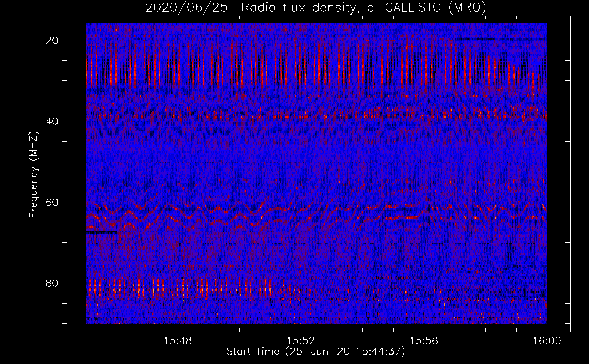Click the 'Frequency (MHZ)' y-axis label
The image size is (589, 364).
click(x=33, y=175)
